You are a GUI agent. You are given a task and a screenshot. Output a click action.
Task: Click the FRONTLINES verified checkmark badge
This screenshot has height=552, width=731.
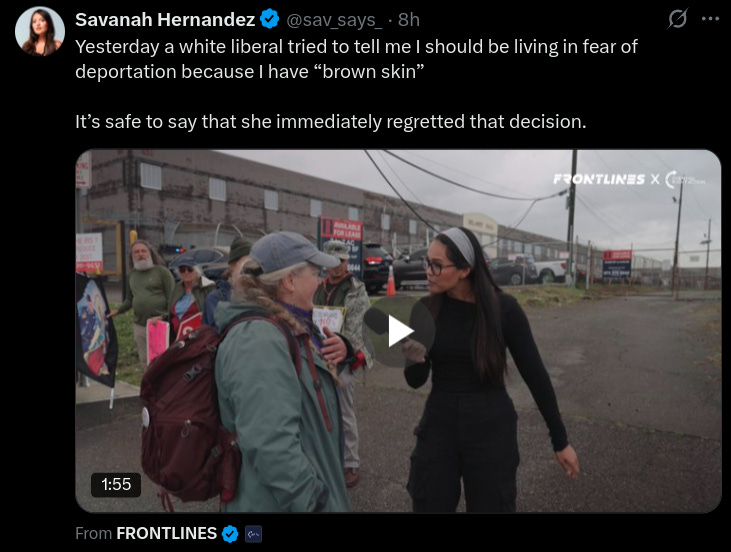[x=230, y=533]
